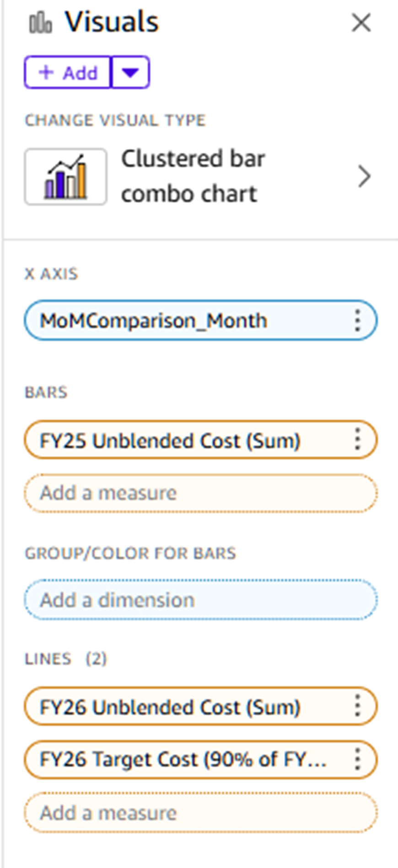
Task: Click Add a measure under Lines
Action: pos(200,813)
